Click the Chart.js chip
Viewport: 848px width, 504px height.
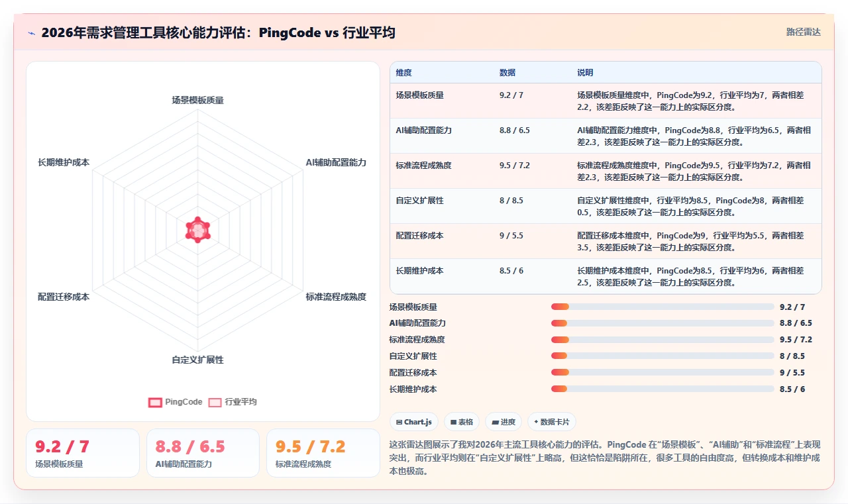point(413,422)
